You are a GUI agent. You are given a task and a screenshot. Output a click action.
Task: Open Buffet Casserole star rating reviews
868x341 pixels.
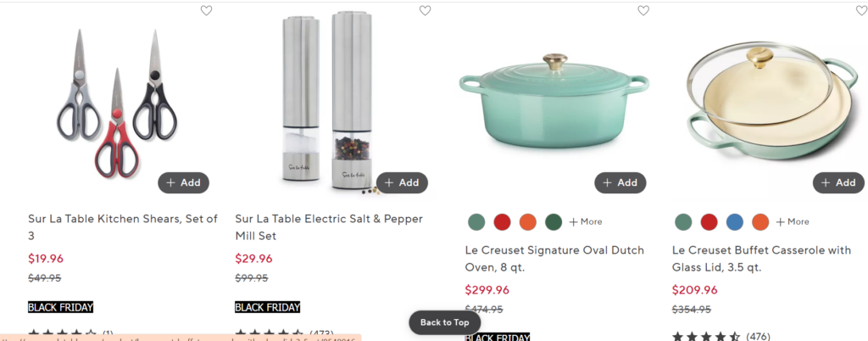(706, 337)
